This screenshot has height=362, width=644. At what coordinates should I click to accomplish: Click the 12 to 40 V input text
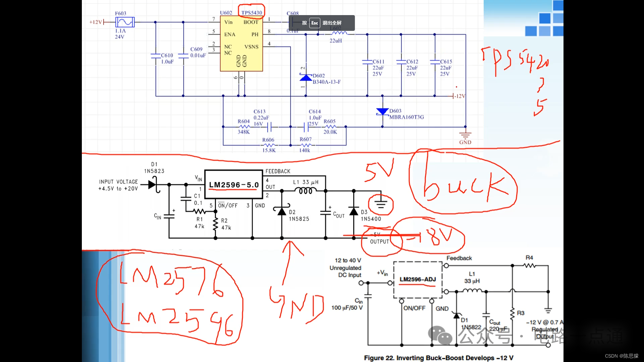pyautogui.click(x=348, y=260)
